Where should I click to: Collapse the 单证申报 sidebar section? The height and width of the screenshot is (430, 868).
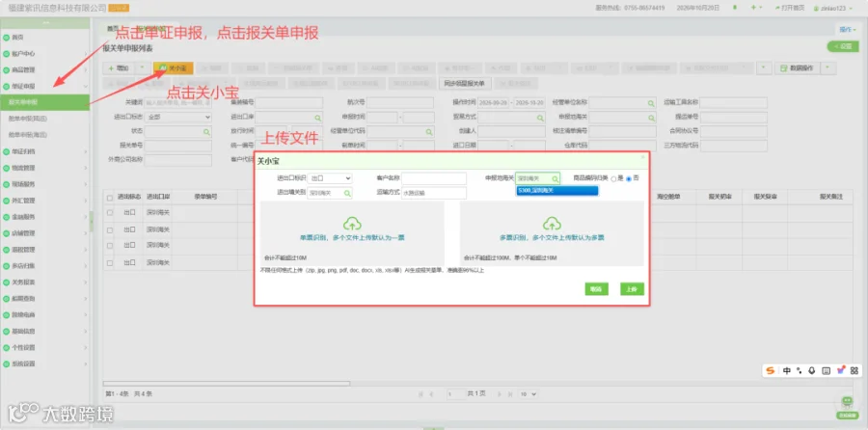pyautogui.click(x=44, y=87)
